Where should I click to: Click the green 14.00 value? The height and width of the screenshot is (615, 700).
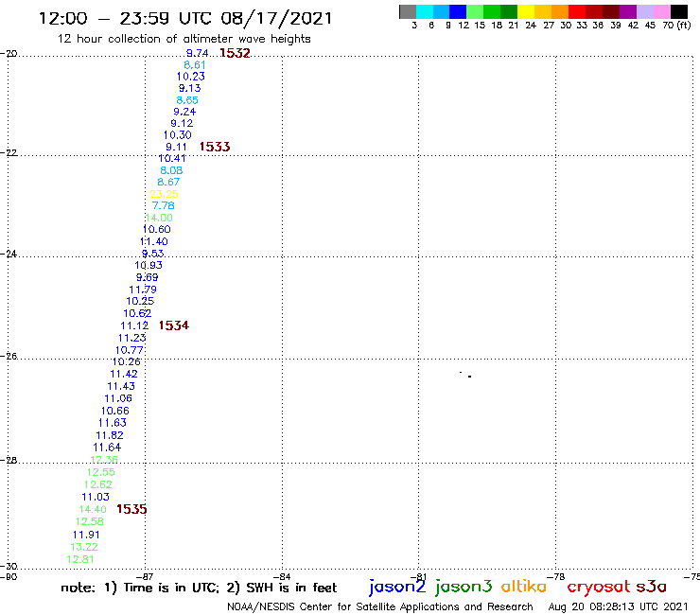click(x=159, y=218)
